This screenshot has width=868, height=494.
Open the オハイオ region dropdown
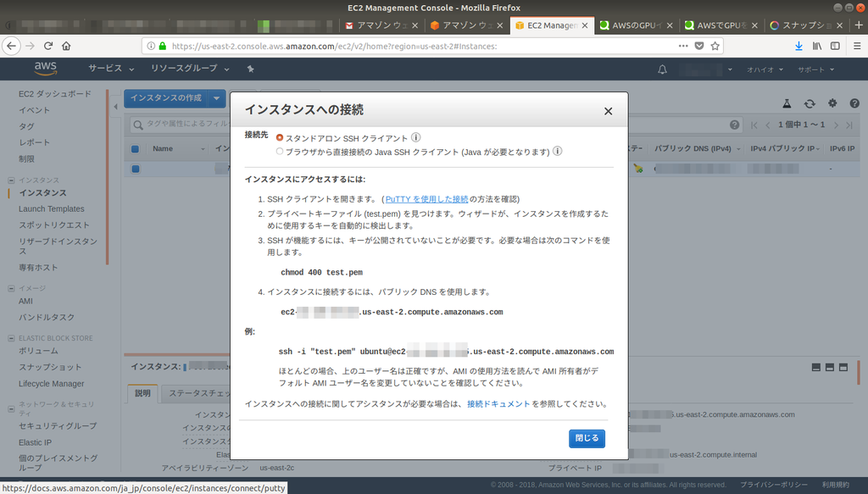click(765, 69)
